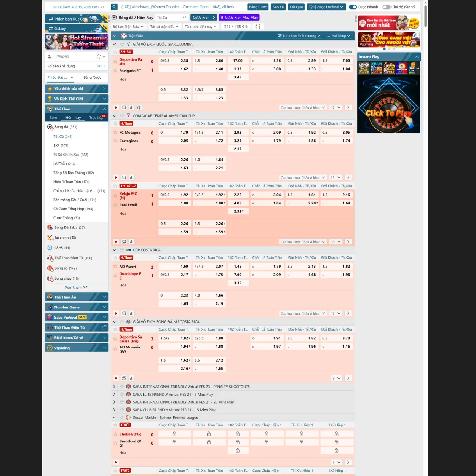Open Bộ Lọc Trận Đấu filter dropdown
The height and width of the screenshot is (476, 476).
click(x=128, y=27)
